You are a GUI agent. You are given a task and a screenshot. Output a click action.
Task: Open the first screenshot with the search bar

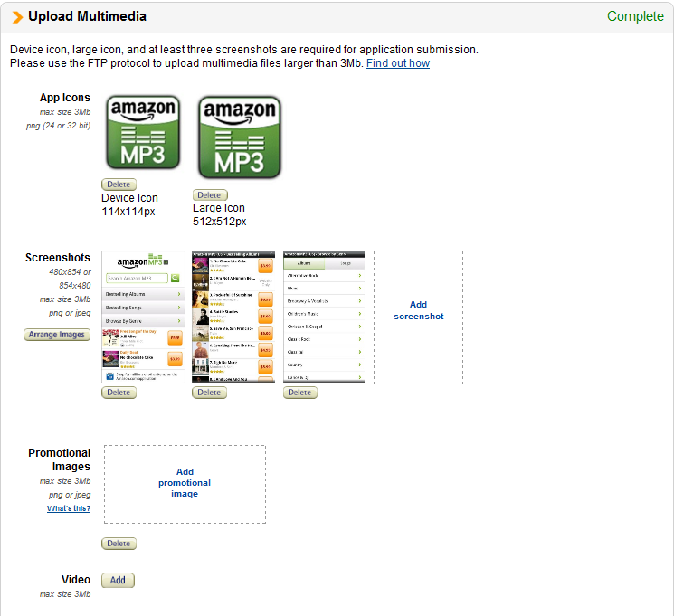(x=143, y=317)
